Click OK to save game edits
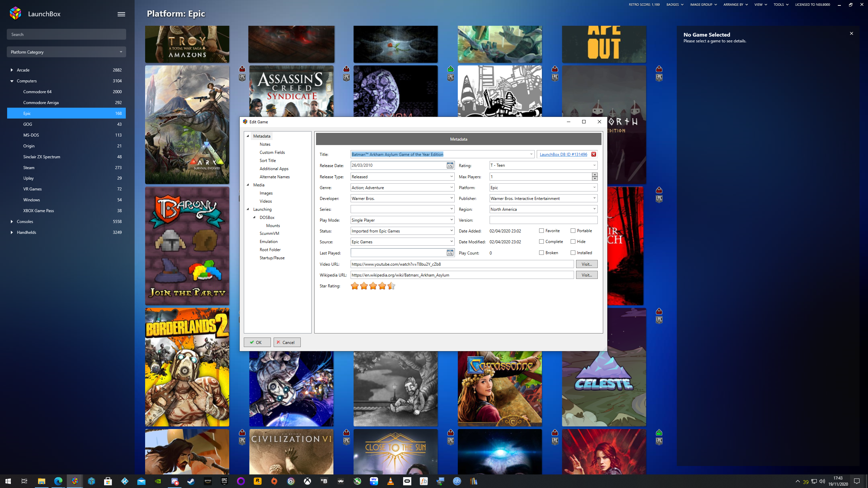 pyautogui.click(x=257, y=342)
